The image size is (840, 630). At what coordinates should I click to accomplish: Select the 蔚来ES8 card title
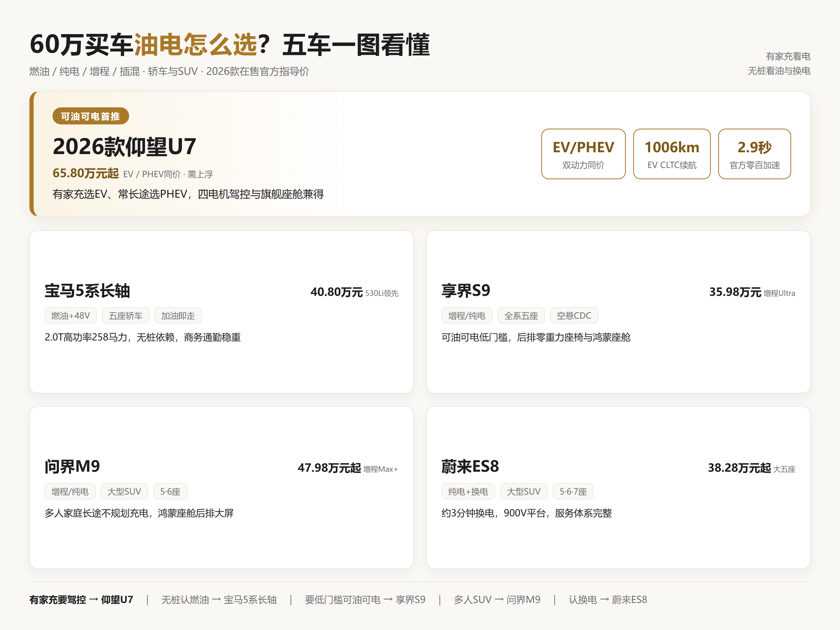point(470,467)
